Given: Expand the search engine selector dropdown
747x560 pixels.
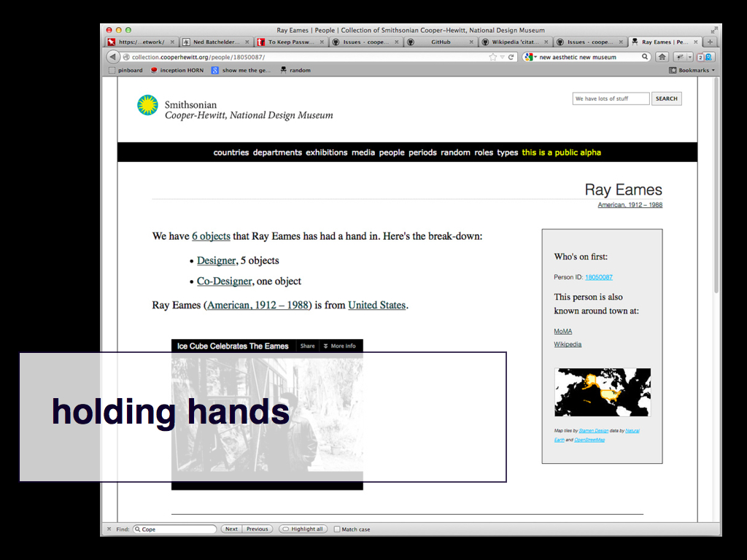Looking at the screenshot, I should [x=530, y=57].
